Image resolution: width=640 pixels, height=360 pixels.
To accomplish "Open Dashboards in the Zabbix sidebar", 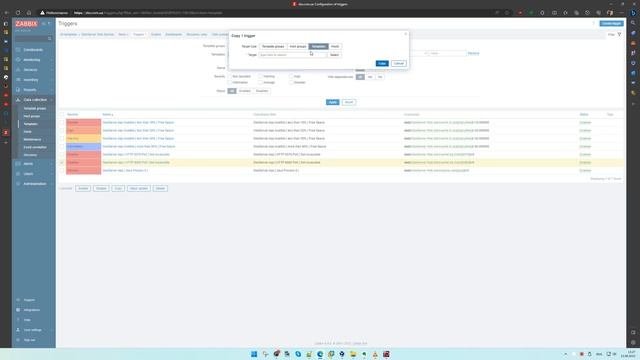I will click(x=33, y=50).
